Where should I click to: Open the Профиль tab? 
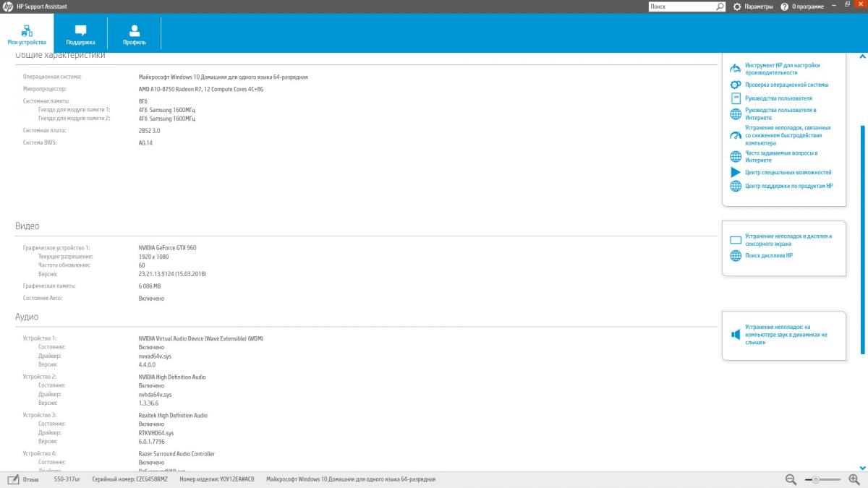(134, 33)
